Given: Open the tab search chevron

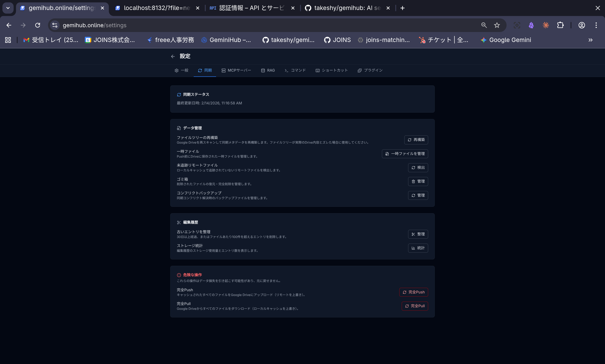Looking at the screenshot, I should point(8,8).
